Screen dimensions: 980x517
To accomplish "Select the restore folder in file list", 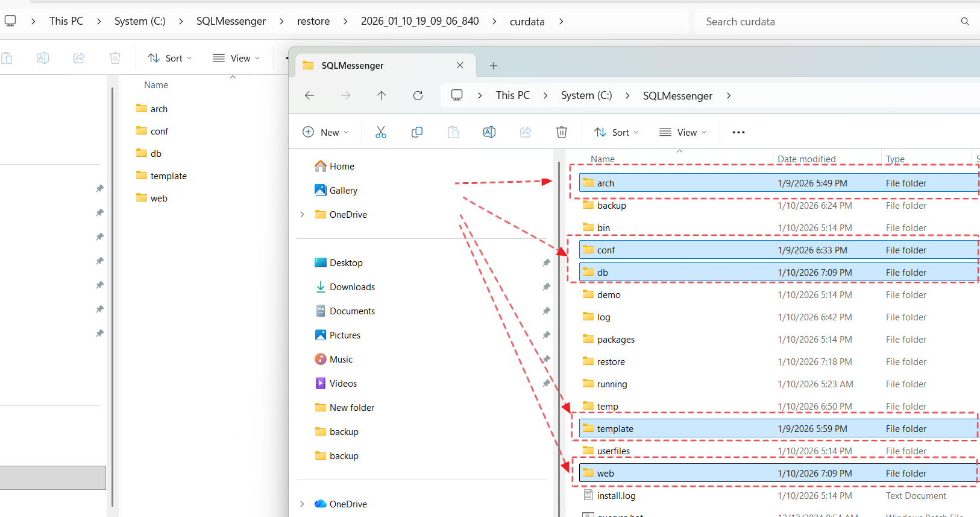I will coord(779,361).
